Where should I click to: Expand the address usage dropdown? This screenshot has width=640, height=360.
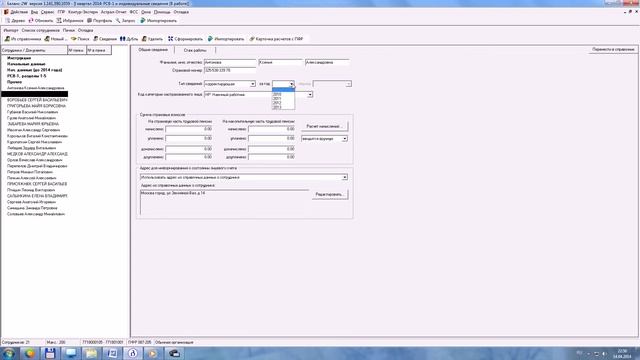pyautogui.click(x=344, y=177)
